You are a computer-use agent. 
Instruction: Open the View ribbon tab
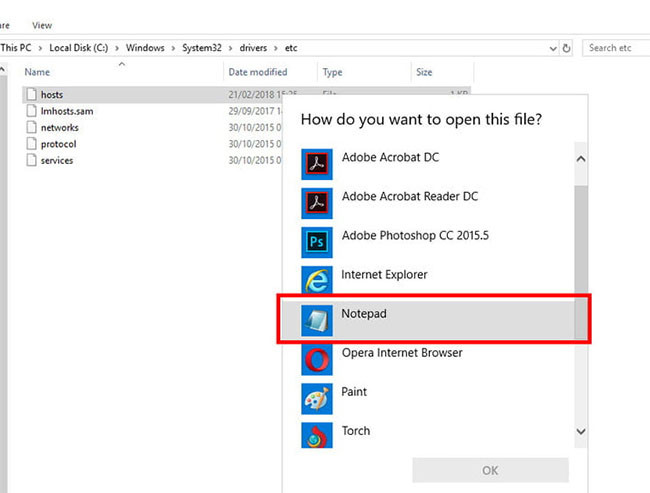tap(42, 25)
